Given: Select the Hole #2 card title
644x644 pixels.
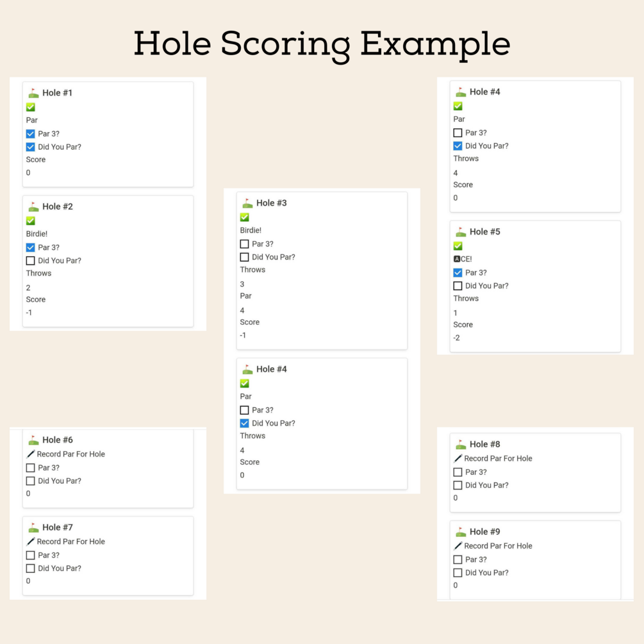Looking at the screenshot, I should (x=57, y=206).
